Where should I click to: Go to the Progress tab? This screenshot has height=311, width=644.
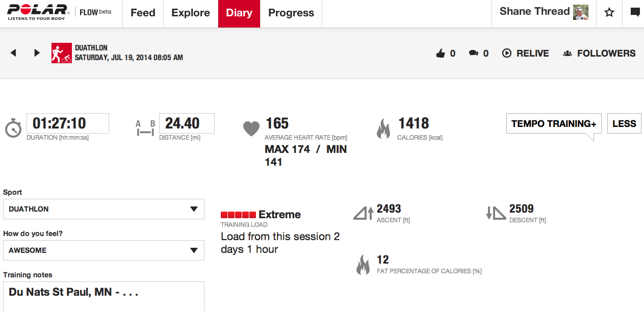291,13
